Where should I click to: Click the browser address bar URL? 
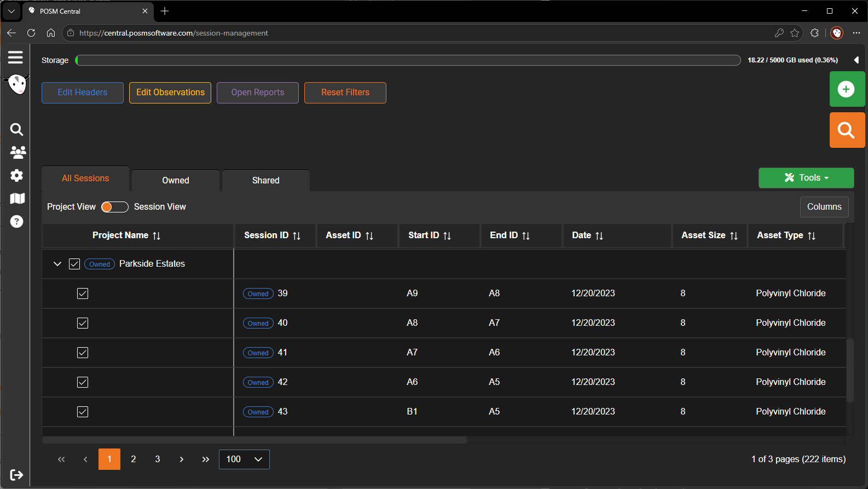coord(173,33)
